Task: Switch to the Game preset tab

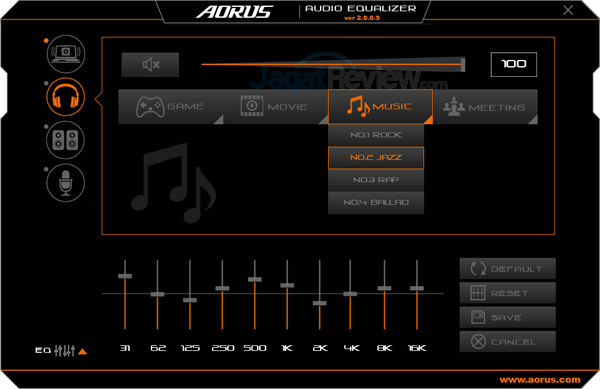Action: (171, 107)
